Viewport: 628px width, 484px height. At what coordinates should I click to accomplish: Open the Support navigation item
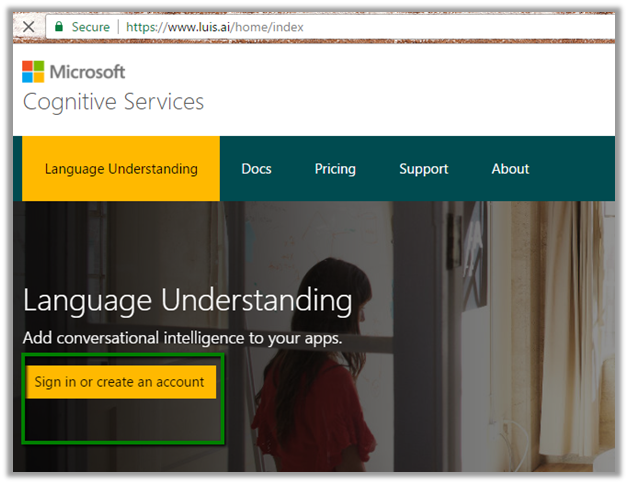(423, 169)
